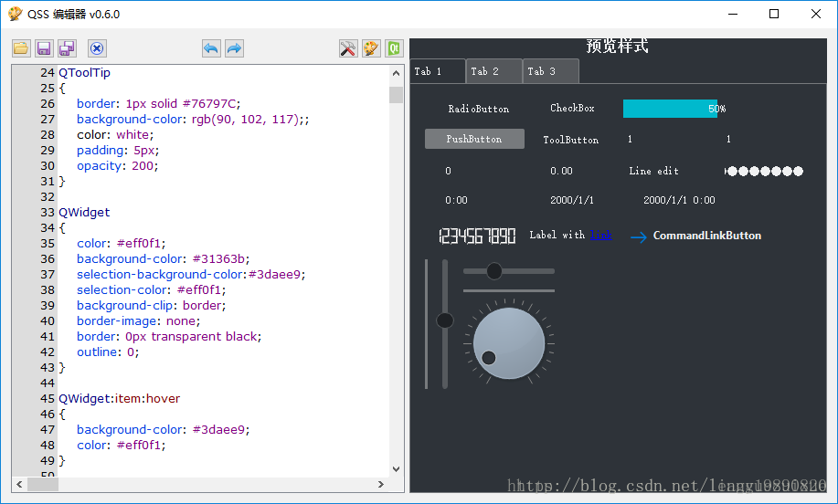Open the link in Label with link
Screen dimensions: 838x504
point(600,235)
